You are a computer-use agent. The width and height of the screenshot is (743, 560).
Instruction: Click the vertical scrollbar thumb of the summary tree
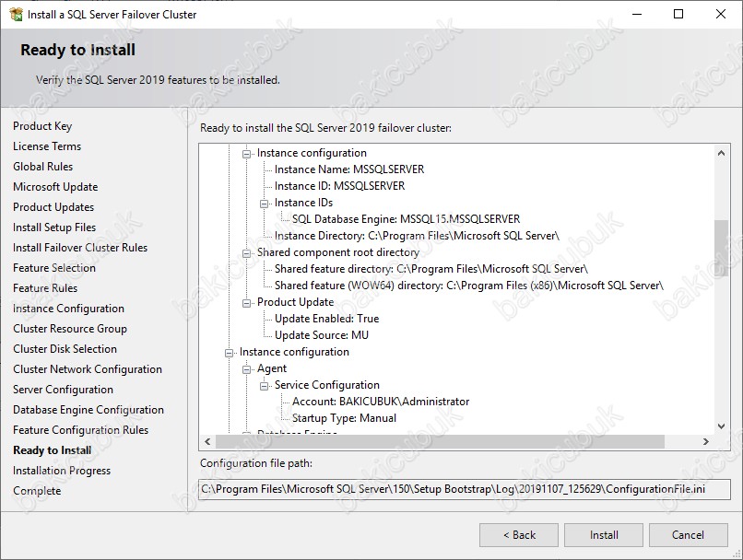pyautogui.click(x=721, y=248)
